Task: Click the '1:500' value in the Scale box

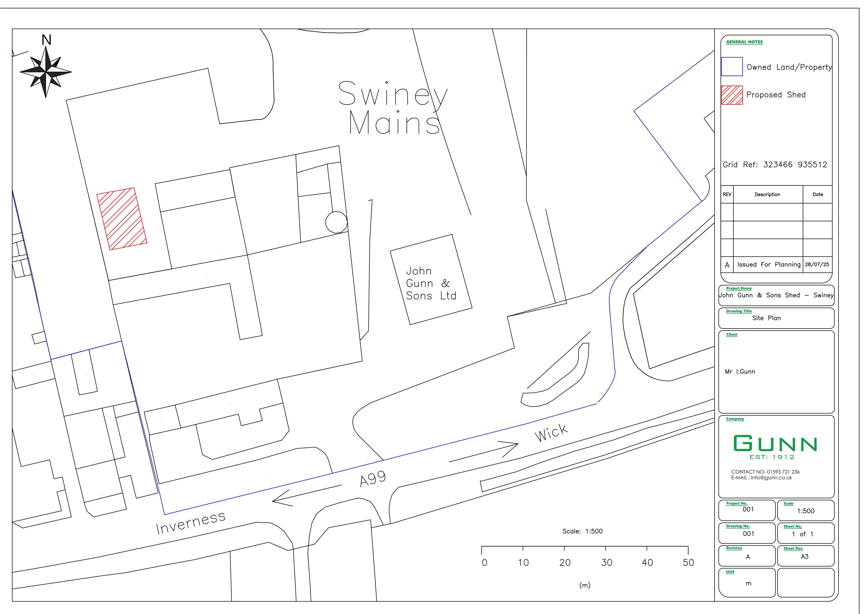Action: tap(806, 511)
